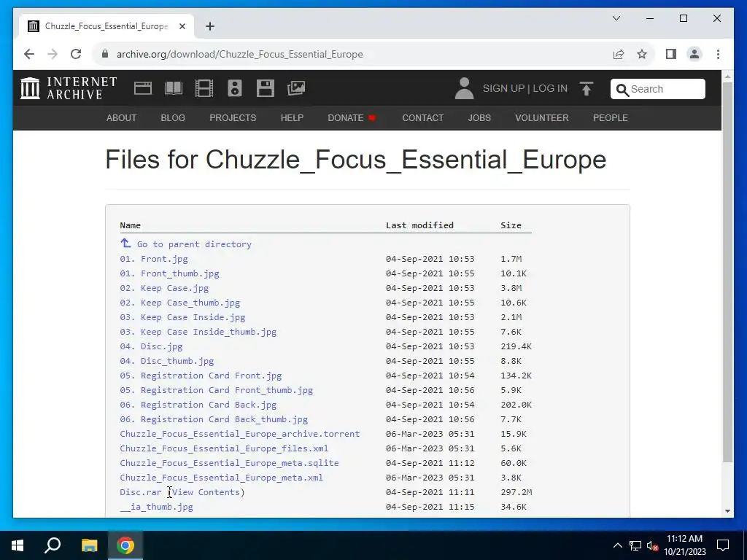Viewport: 747px width, 560px height.
Task: Open the taskbar clock
Action: coord(684,545)
